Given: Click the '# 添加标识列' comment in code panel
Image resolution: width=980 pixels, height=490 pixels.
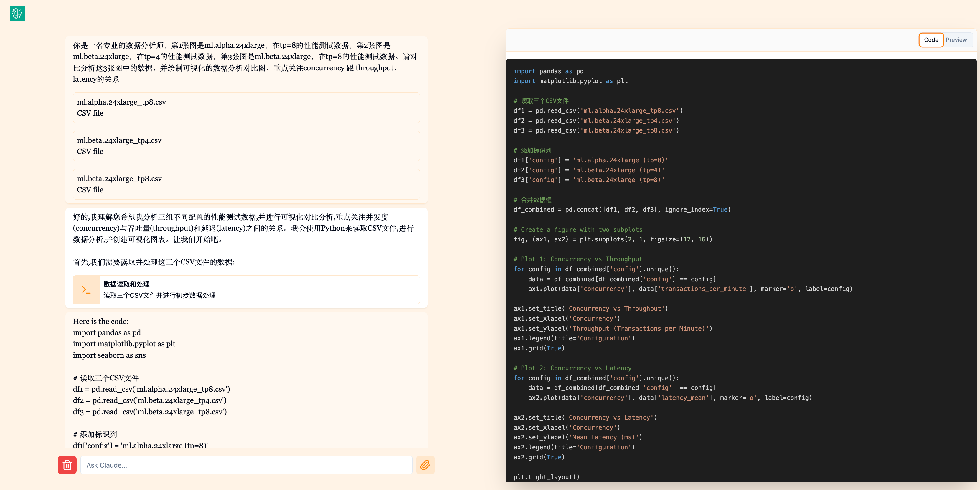Looking at the screenshot, I should (532, 150).
